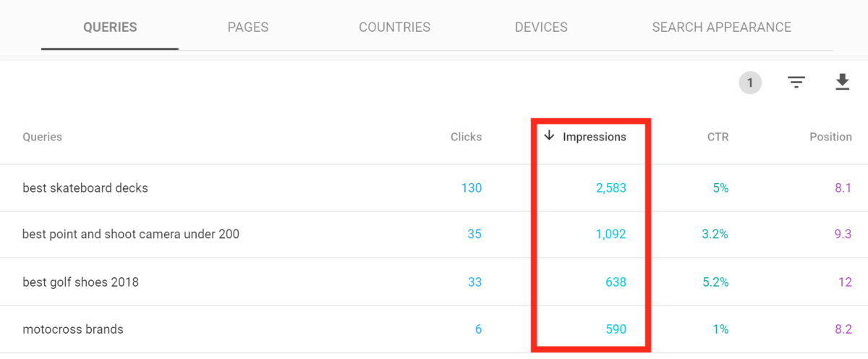This screenshot has width=868, height=359.
Task: Click the 130 clicks value
Action: (472, 188)
